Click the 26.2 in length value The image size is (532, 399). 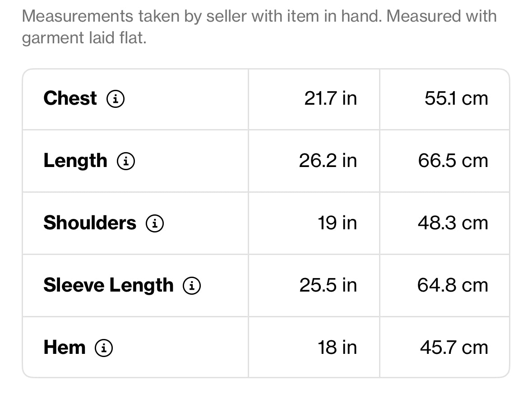(328, 161)
